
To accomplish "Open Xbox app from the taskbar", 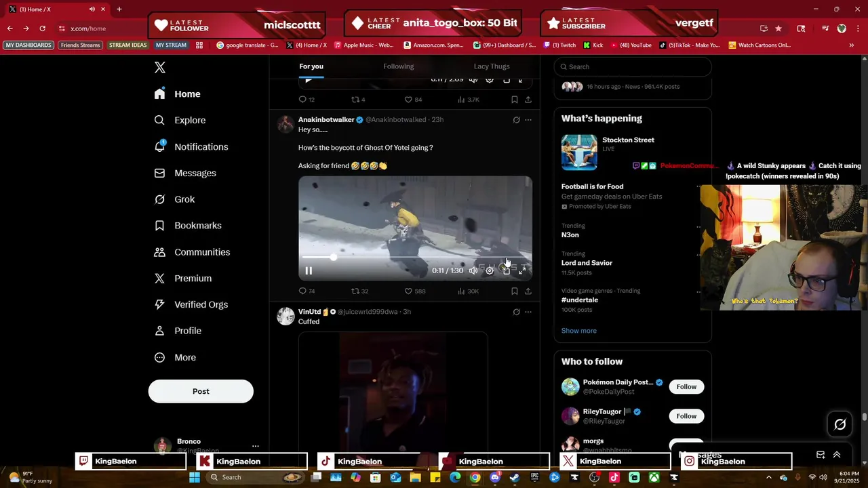I will tap(654, 477).
